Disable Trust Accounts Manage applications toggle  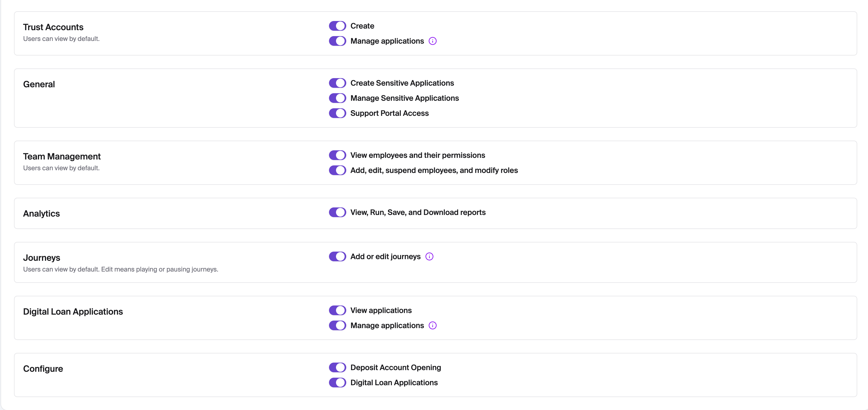tap(337, 41)
